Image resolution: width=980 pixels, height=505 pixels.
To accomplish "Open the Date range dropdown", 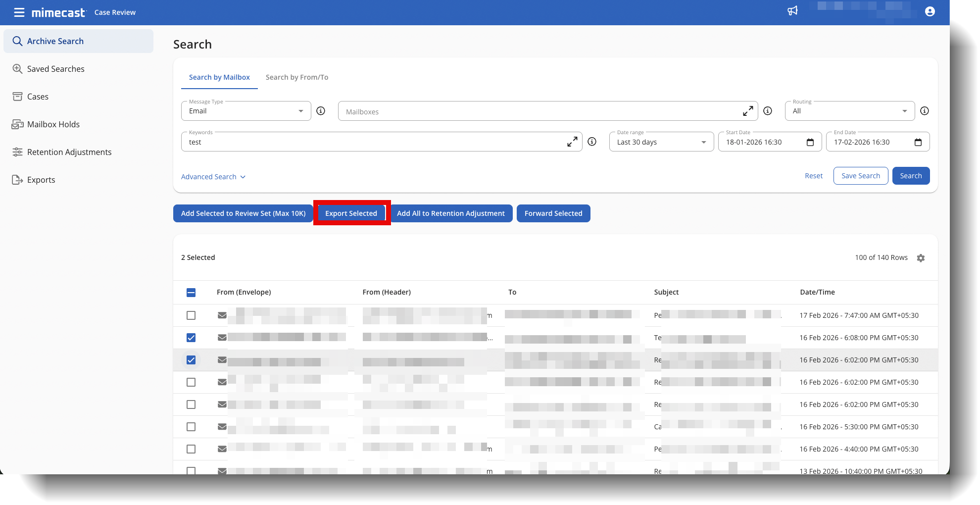I will click(x=661, y=142).
